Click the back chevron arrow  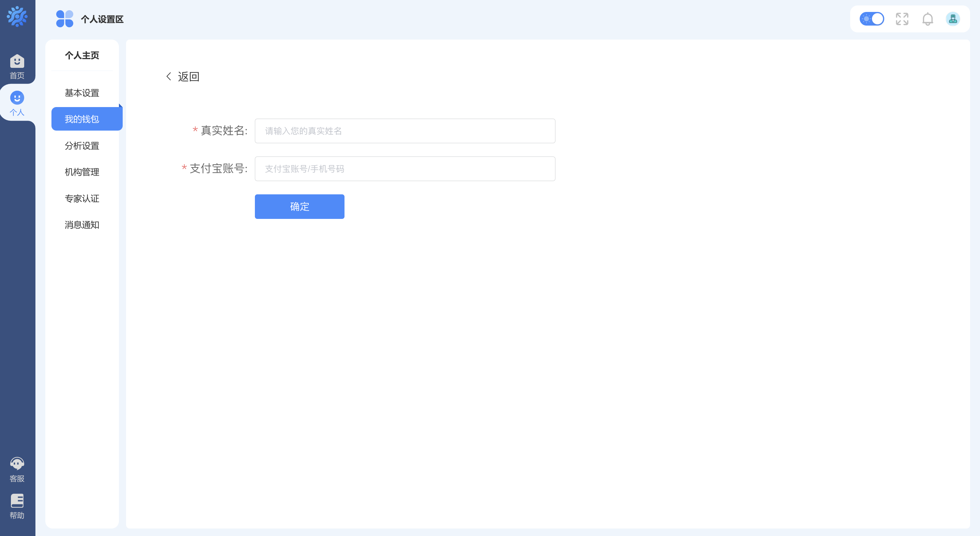(169, 76)
